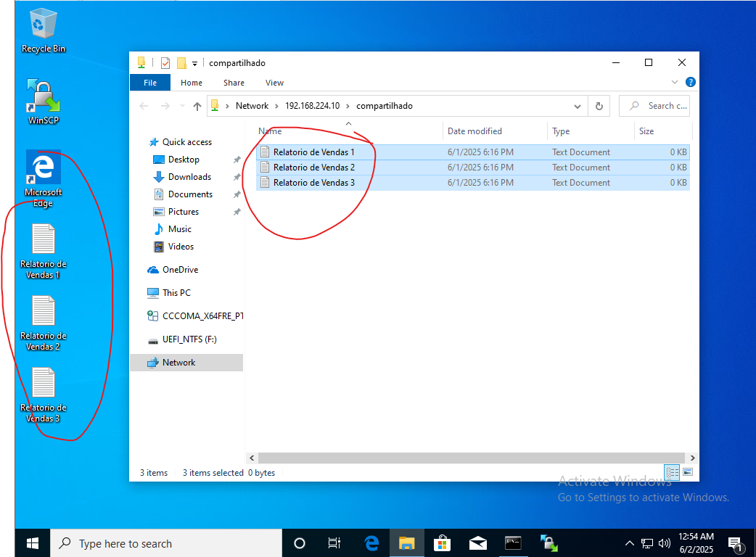756x557 pixels.
Task: Open address bar history dropdown
Action: (x=578, y=106)
